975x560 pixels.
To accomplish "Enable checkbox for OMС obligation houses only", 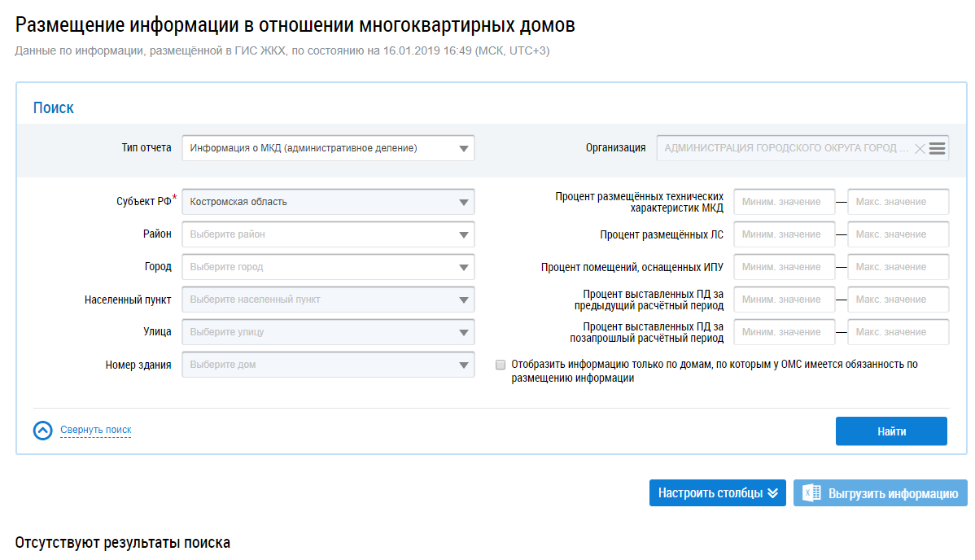I will coord(501,365).
